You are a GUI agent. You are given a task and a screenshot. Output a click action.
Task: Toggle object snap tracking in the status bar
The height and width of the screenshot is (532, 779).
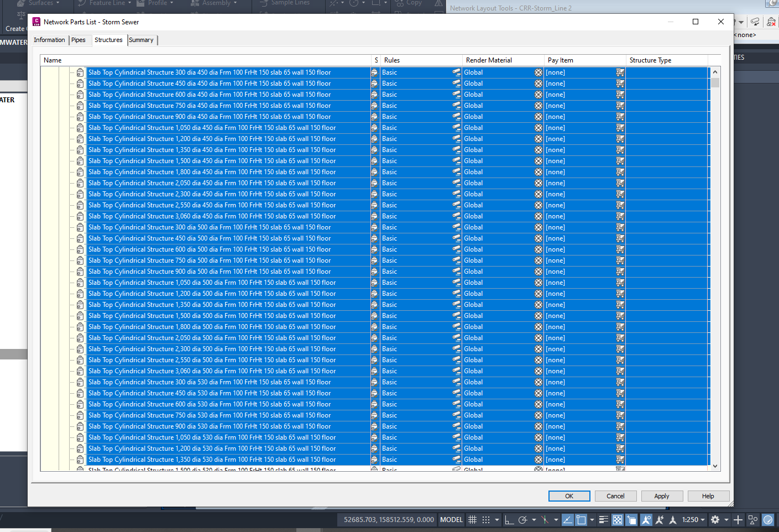point(545,520)
